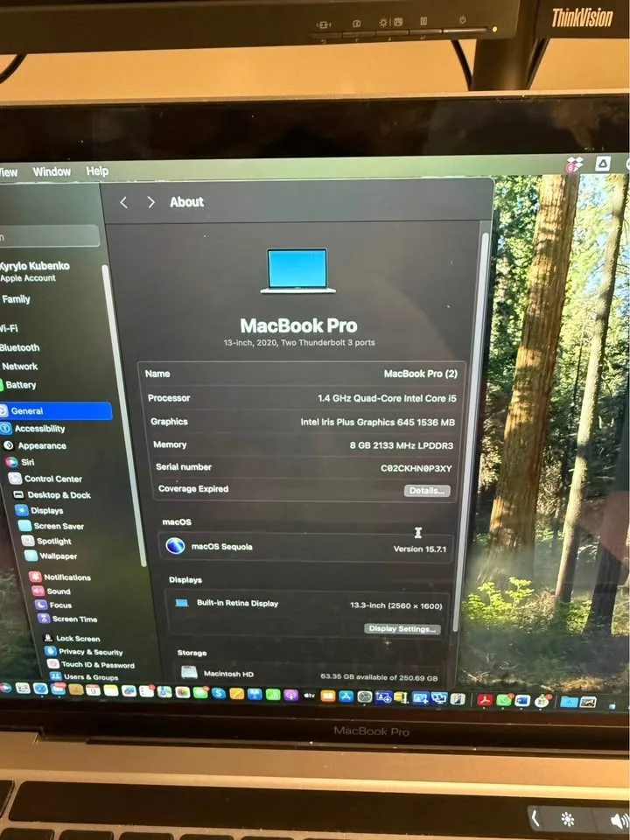630x840 pixels.
Task: Open Skype from the Dock
Action: (219, 693)
